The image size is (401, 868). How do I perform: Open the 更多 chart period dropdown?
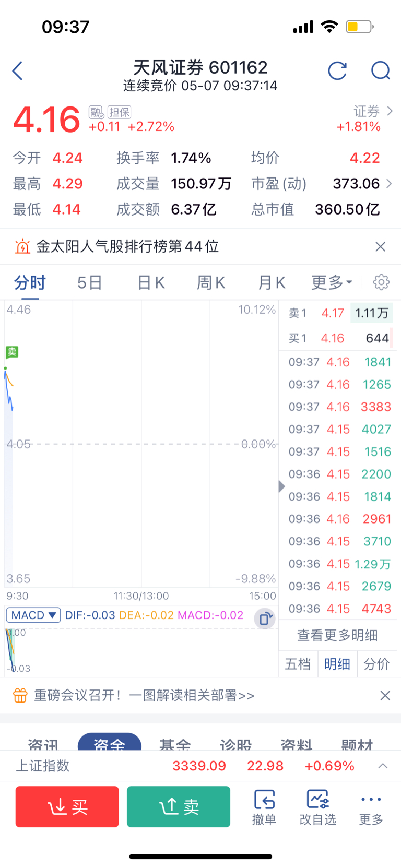pos(332,282)
